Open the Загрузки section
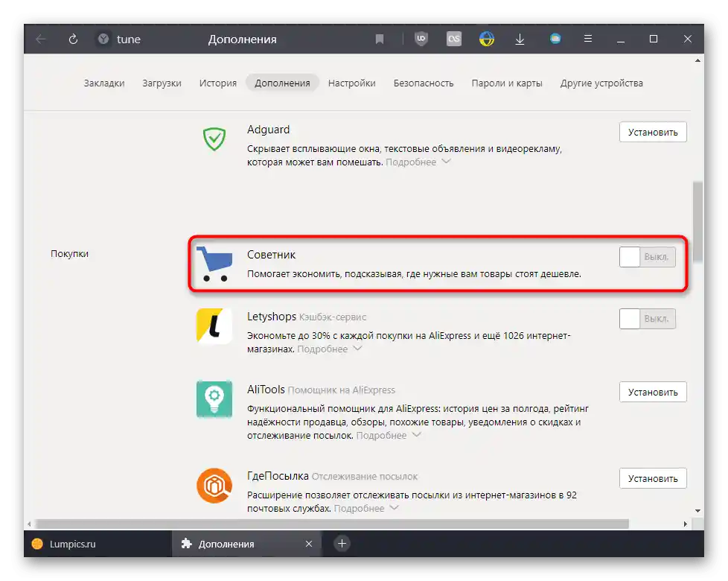Screen dimensions: 728x581 point(162,83)
